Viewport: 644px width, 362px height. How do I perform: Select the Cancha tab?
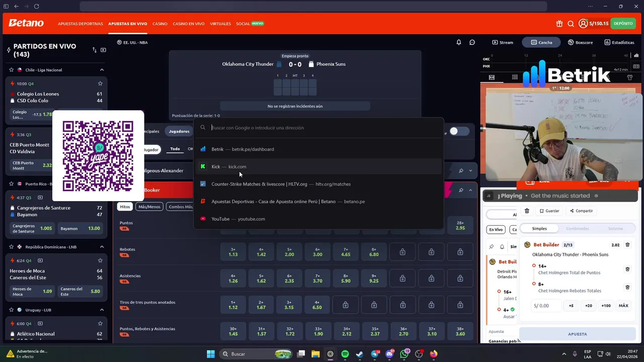coord(541,42)
